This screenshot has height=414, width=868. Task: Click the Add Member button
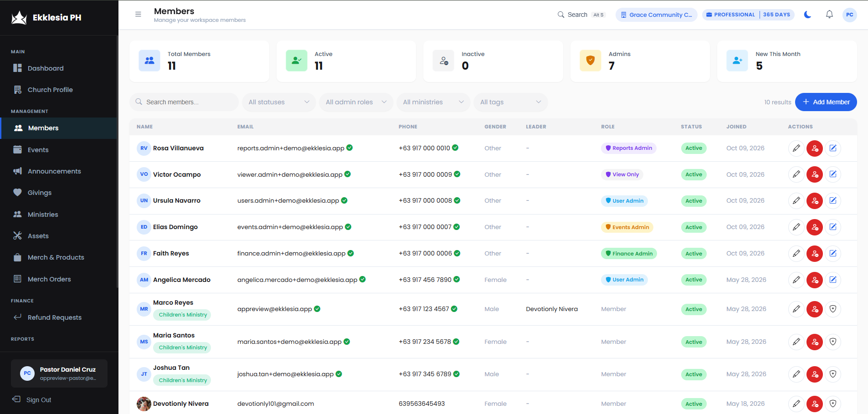coord(826,102)
